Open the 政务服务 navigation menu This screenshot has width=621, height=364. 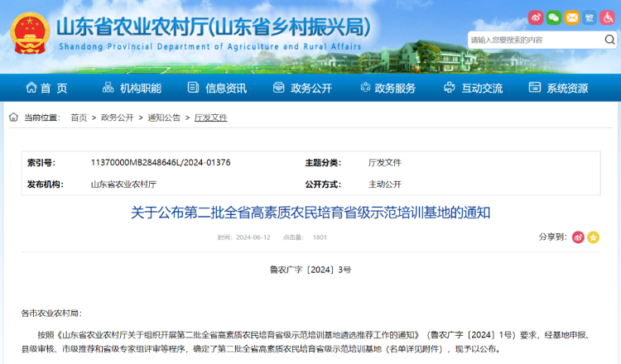click(x=388, y=89)
